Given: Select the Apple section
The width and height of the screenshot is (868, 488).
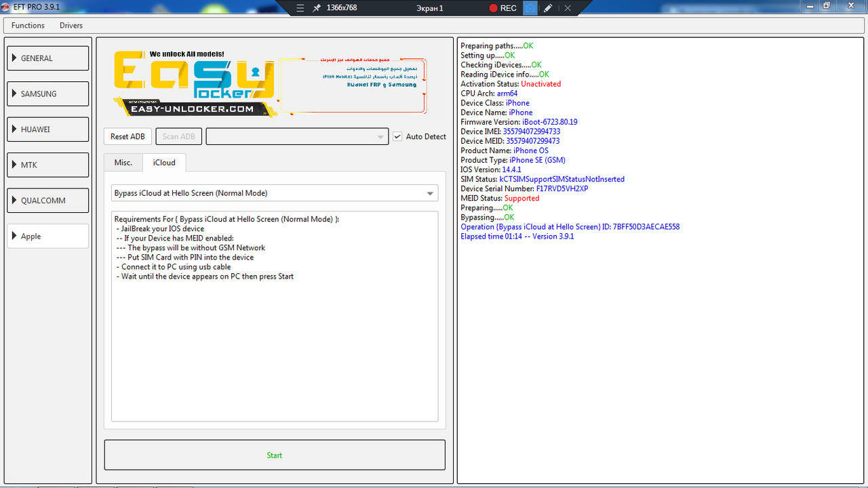Looking at the screenshot, I should tap(48, 236).
